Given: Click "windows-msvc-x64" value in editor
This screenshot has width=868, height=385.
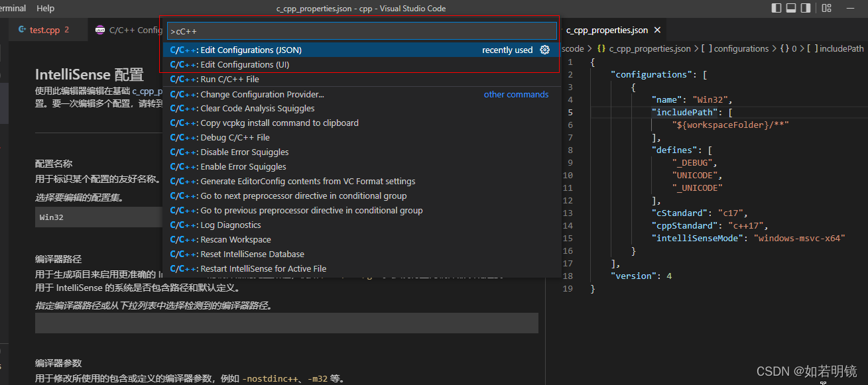Looking at the screenshot, I should 799,239.
